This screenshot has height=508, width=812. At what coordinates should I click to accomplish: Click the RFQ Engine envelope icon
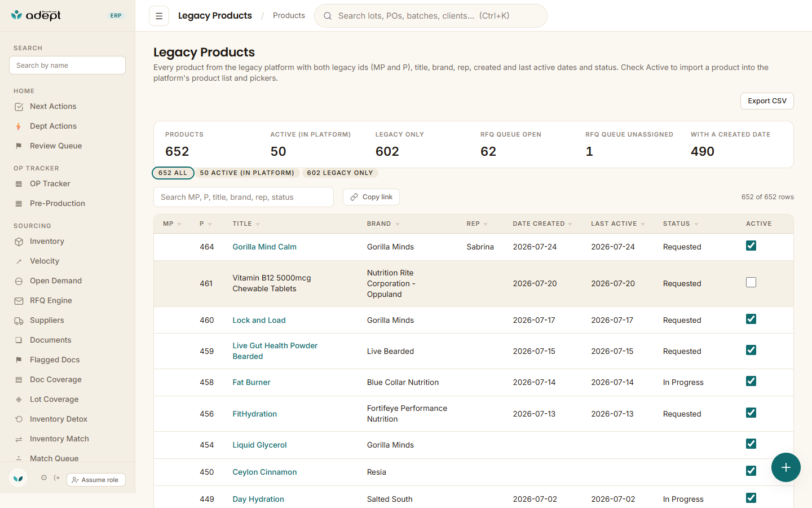point(19,301)
